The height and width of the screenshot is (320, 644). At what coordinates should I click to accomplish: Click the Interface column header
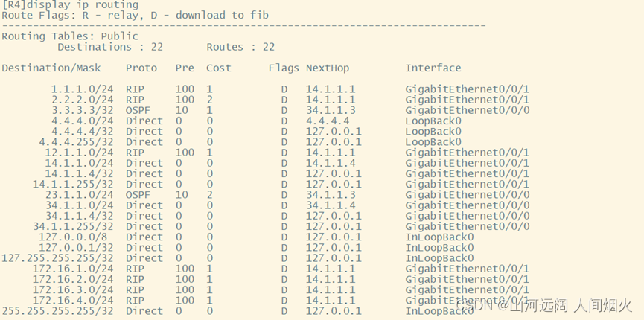click(433, 68)
